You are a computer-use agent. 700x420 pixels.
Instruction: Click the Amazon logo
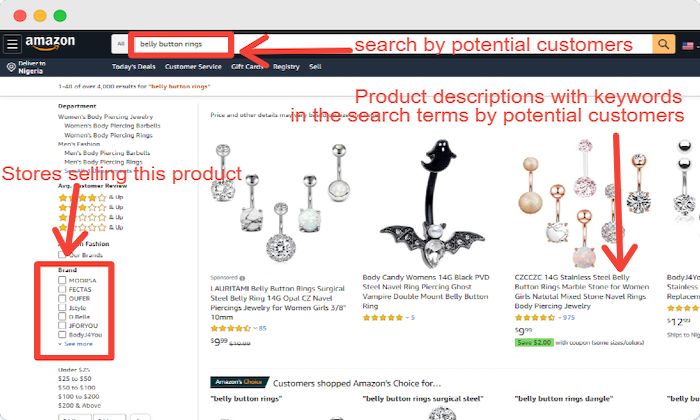coord(50,43)
